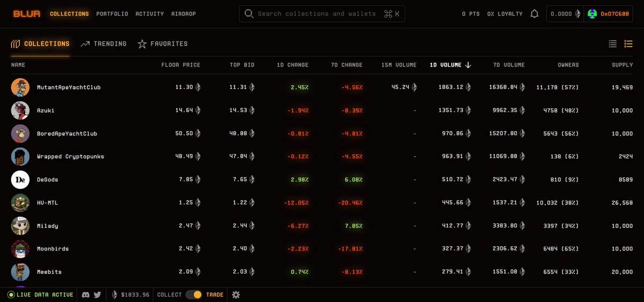Image resolution: width=644 pixels, height=302 pixels.
Task: Open Airdrop in top navigation
Action: point(184,14)
